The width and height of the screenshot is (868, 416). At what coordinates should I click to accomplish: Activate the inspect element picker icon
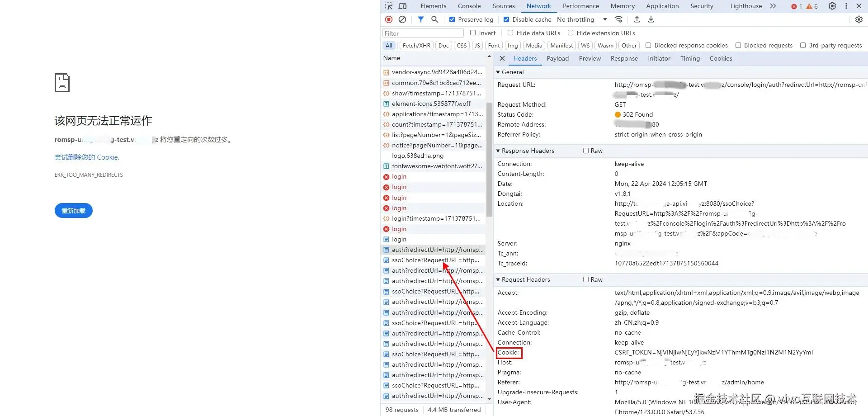[389, 6]
